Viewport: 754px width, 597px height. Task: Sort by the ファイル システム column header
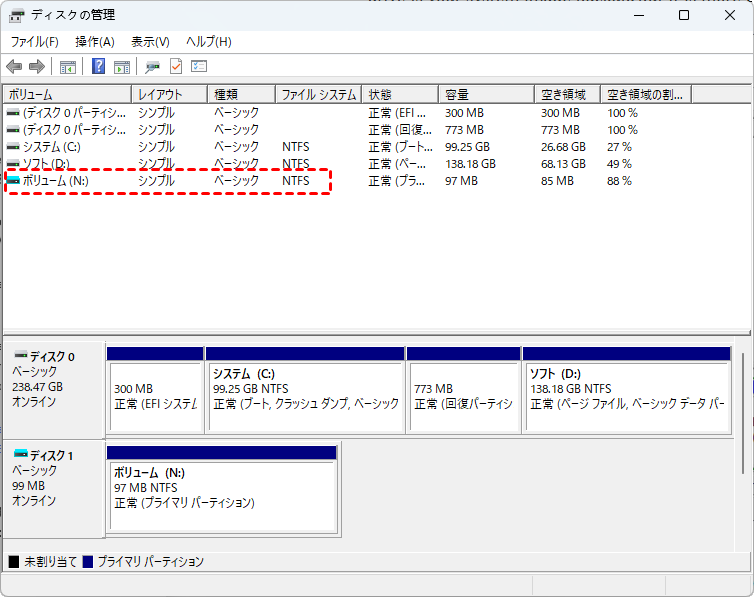tap(317, 95)
